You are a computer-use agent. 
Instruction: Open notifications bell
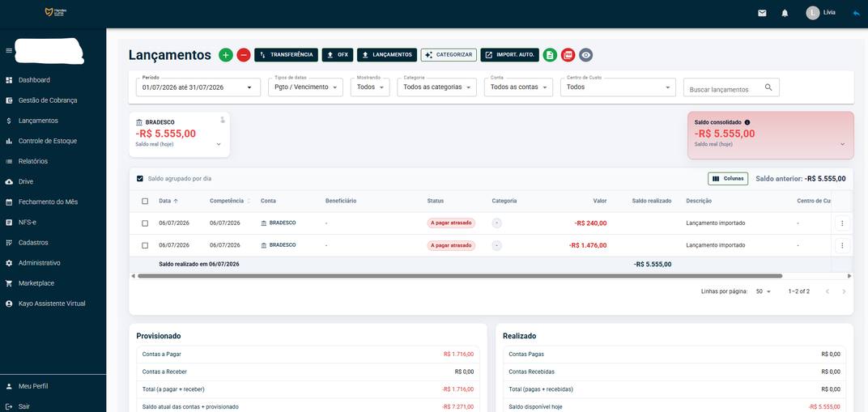[x=785, y=13]
